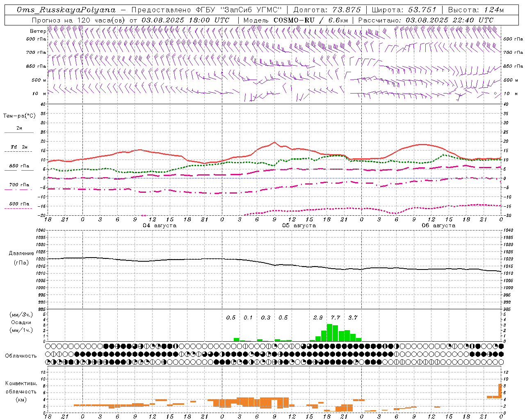Click the Рассчитано: 03.08.2025 22:40 UTC text
The height and width of the screenshot is (420, 525).
[x=426, y=20]
